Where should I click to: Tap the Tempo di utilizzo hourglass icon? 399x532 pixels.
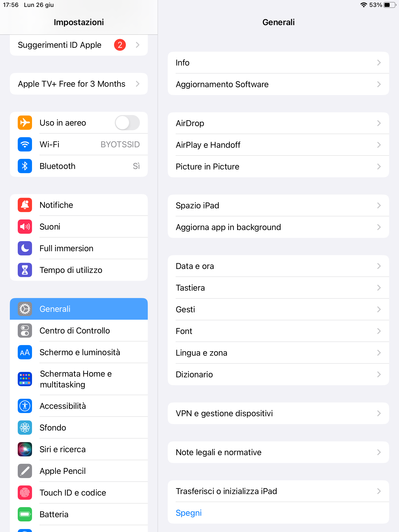(x=25, y=270)
